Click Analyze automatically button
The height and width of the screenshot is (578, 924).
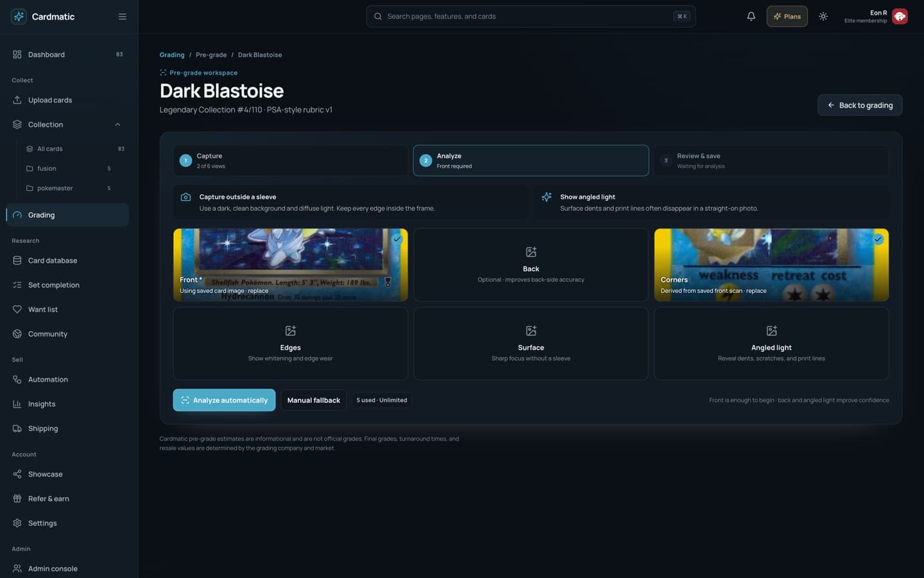pyautogui.click(x=224, y=400)
